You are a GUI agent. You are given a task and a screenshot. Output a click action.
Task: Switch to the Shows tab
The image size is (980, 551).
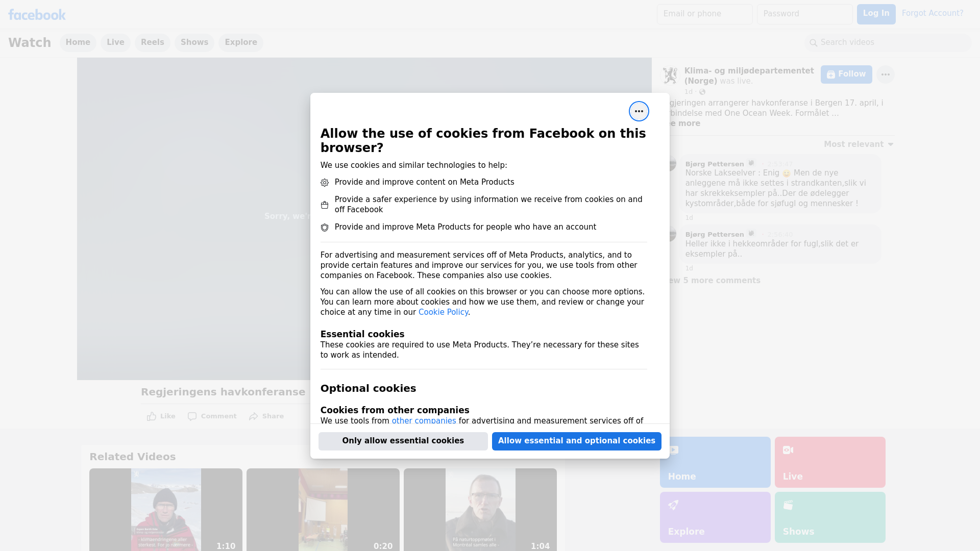point(194,42)
